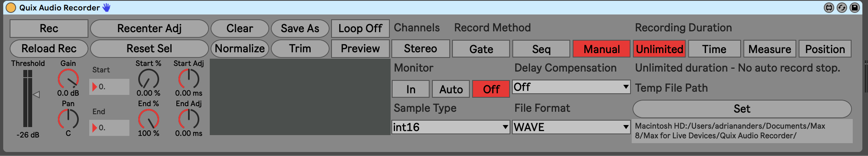Click the save preset disk icon
Viewport: 868px width, 156px height.
[x=854, y=8]
